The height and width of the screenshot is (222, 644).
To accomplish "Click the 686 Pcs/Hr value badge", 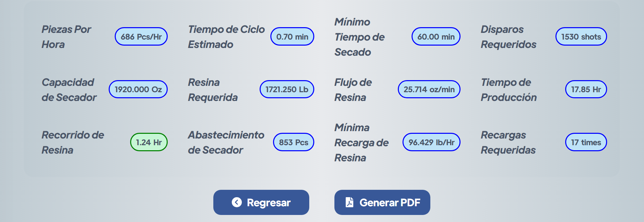I will [141, 37].
